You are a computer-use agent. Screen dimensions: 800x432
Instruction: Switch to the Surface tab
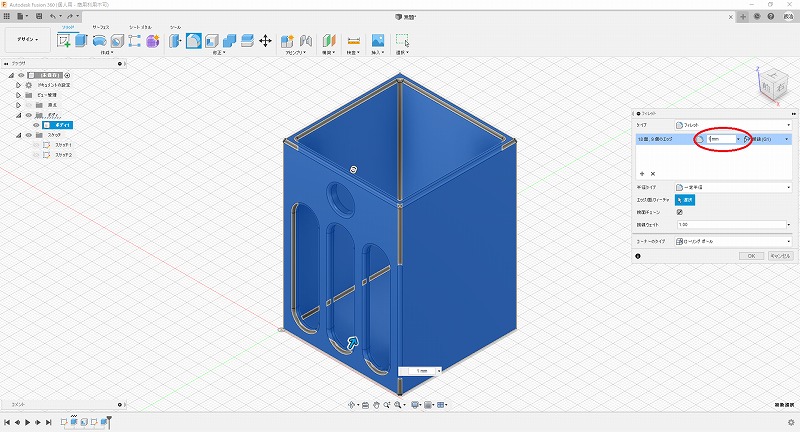click(x=101, y=27)
